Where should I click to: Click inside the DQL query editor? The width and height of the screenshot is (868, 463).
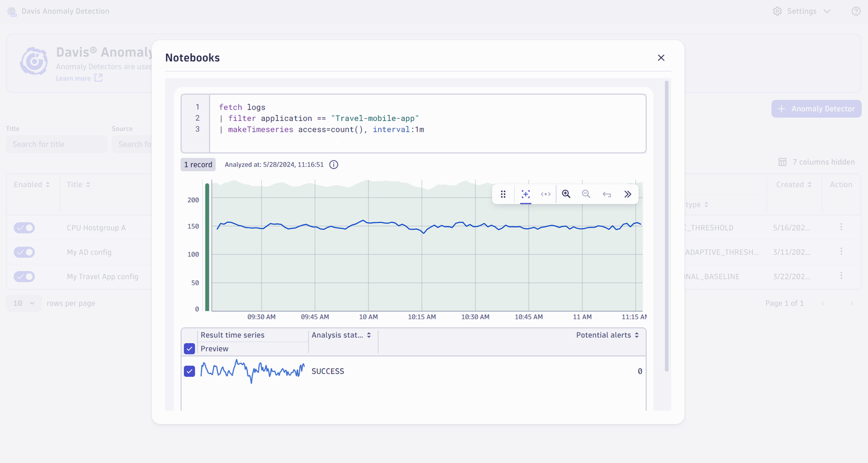[427, 124]
